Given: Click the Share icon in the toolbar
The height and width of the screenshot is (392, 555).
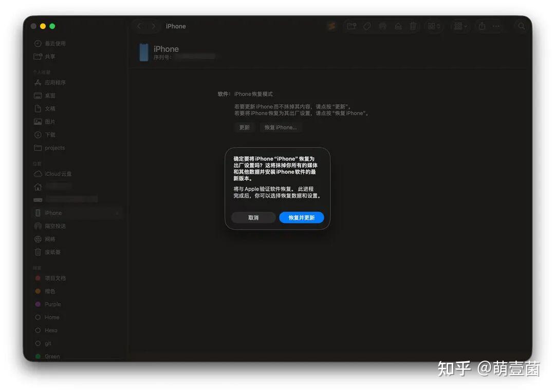Looking at the screenshot, I should [482, 26].
